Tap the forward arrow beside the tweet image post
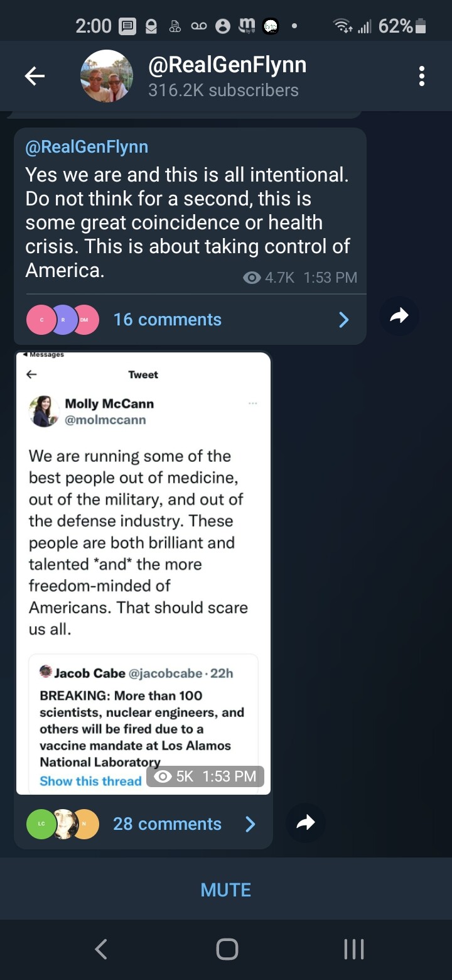The height and width of the screenshot is (980, 452). [306, 823]
